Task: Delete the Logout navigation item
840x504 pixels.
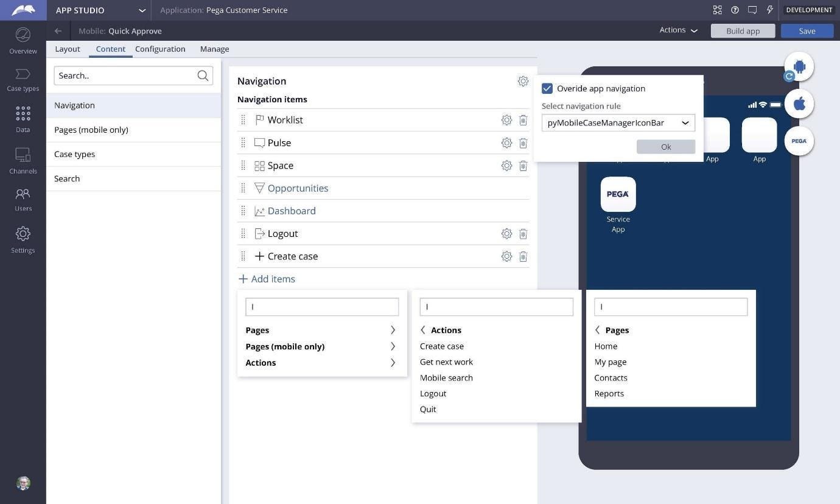Action: [x=523, y=234]
